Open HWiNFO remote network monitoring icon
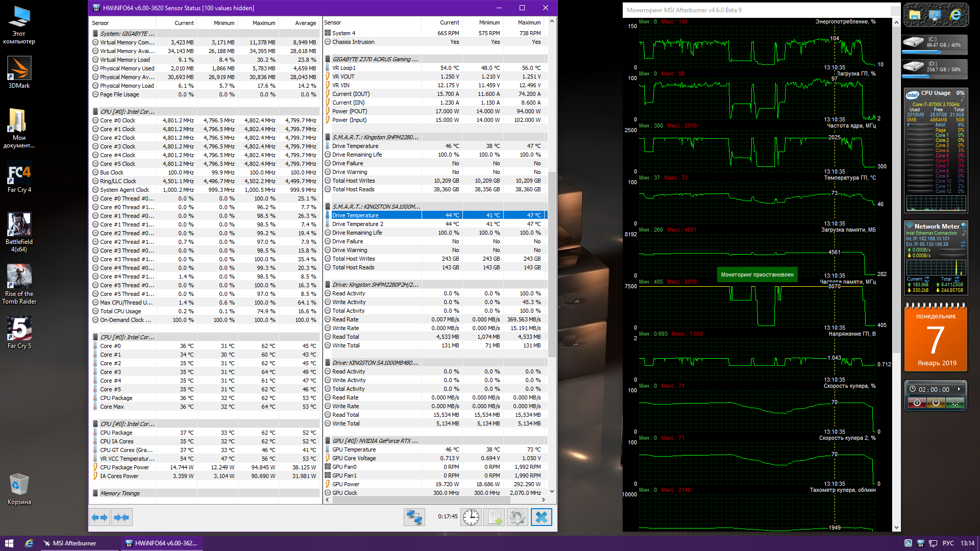Image resolution: width=980 pixels, height=551 pixels. click(414, 517)
